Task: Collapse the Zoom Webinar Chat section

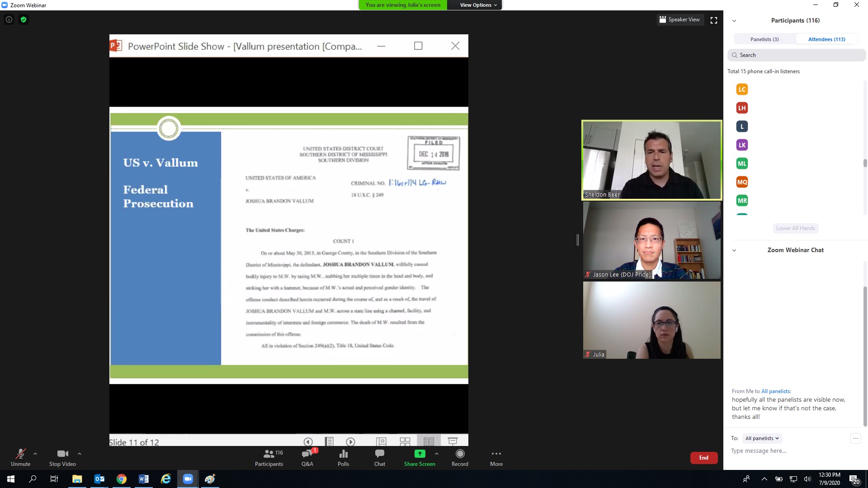Action: pyautogui.click(x=734, y=250)
